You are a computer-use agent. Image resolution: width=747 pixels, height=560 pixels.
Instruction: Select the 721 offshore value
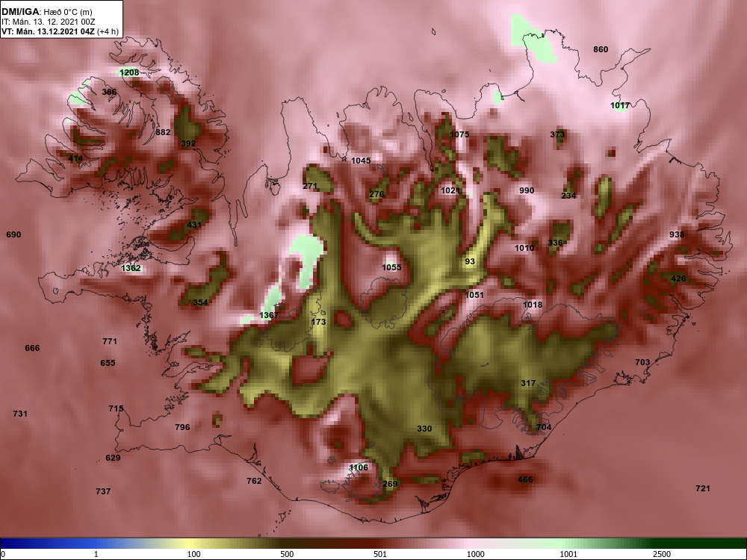pos(703,488)
